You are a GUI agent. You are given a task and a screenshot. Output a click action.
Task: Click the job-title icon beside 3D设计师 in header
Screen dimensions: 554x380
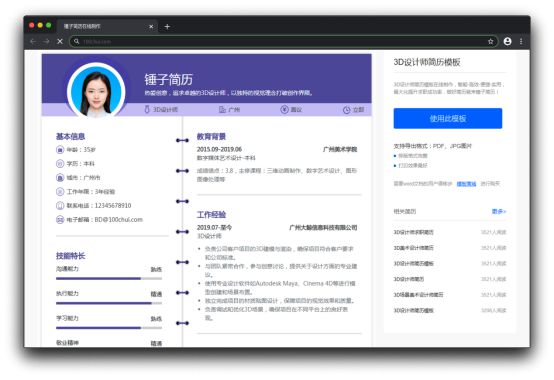pos(147,109)
